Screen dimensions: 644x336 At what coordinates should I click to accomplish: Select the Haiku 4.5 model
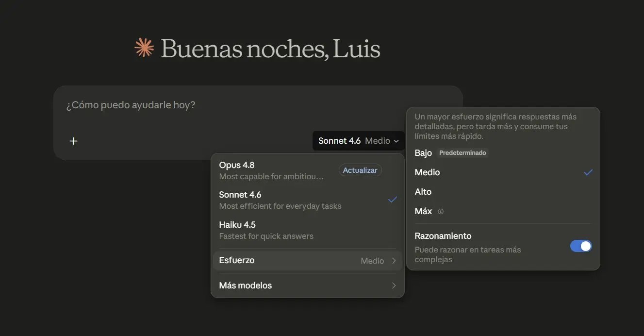click(308, 230)
